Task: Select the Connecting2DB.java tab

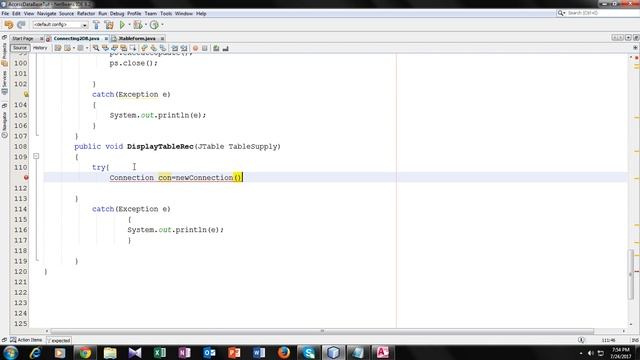Action: point(76,38)
